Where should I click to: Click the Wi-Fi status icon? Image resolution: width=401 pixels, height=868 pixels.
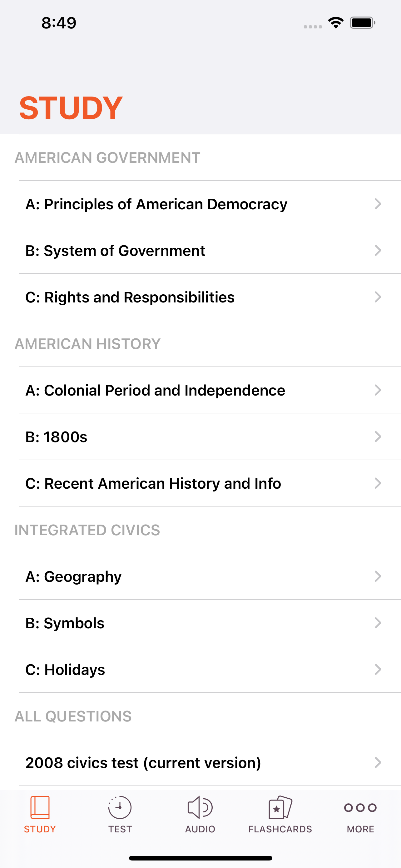pos(336,22)
